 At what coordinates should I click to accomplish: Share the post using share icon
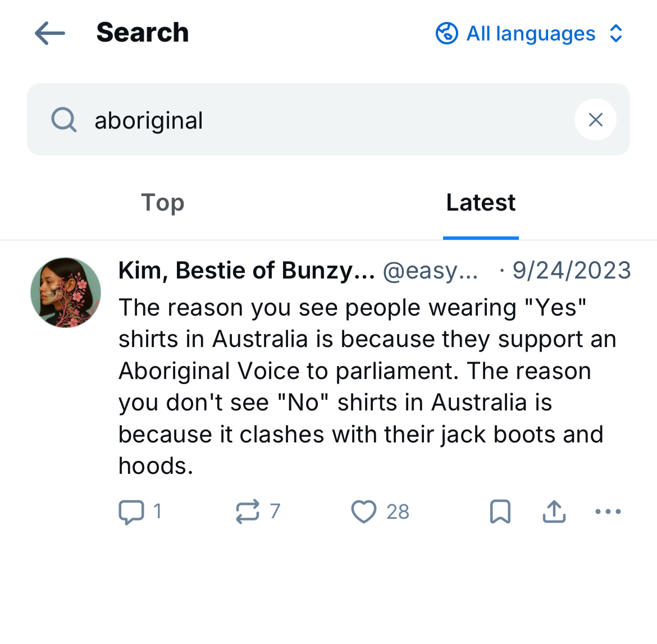click(554, 511)
